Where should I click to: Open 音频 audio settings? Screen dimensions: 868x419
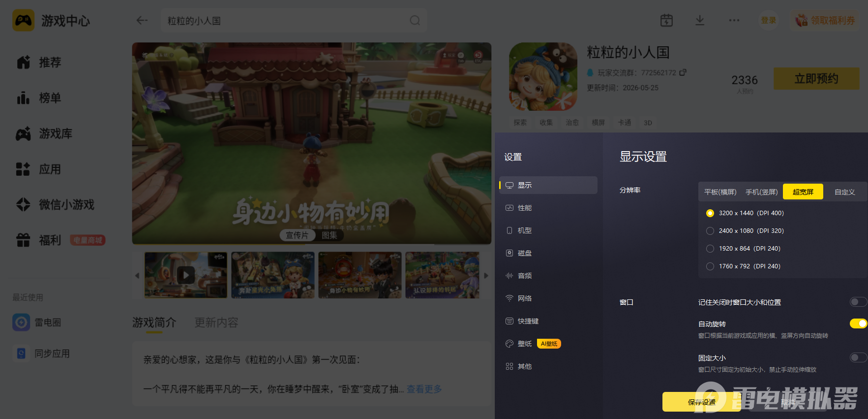tap(548, 276)
